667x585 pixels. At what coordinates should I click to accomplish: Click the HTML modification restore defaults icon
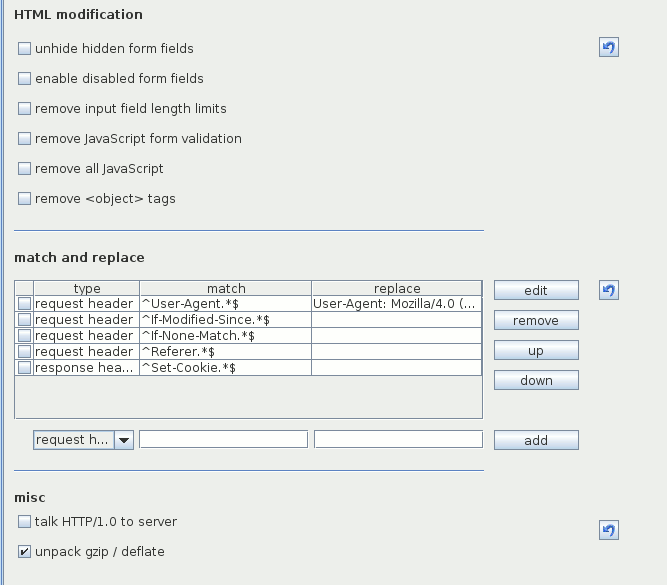coord(608,47)
